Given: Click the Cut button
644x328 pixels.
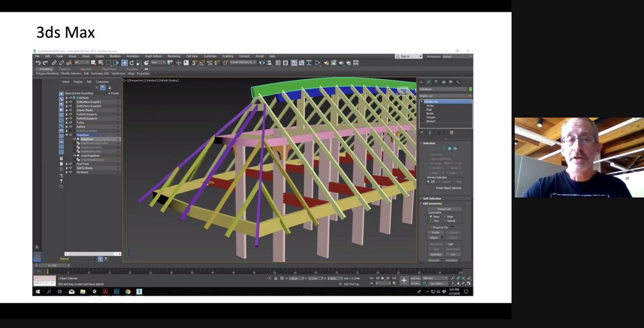Looking at the screenshot, I should pyautogui.click(x=453, y=254).
